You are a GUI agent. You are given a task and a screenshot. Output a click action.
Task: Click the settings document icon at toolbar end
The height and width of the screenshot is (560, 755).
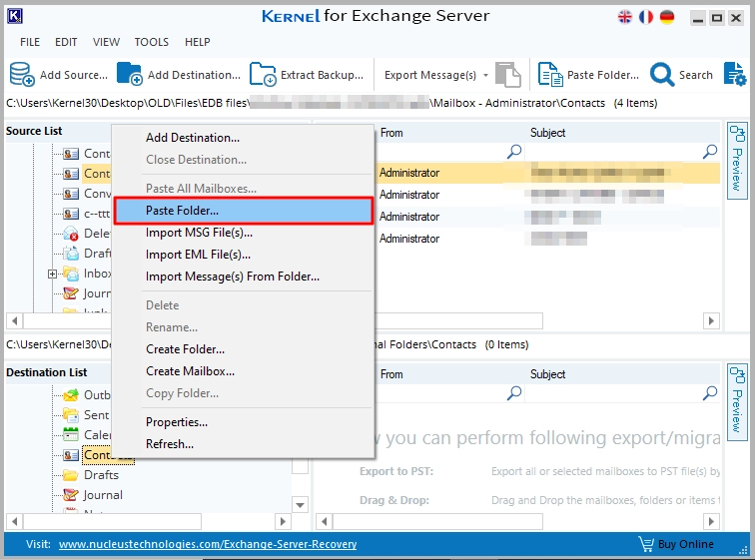pyautogui.click(x=735, y=75)
